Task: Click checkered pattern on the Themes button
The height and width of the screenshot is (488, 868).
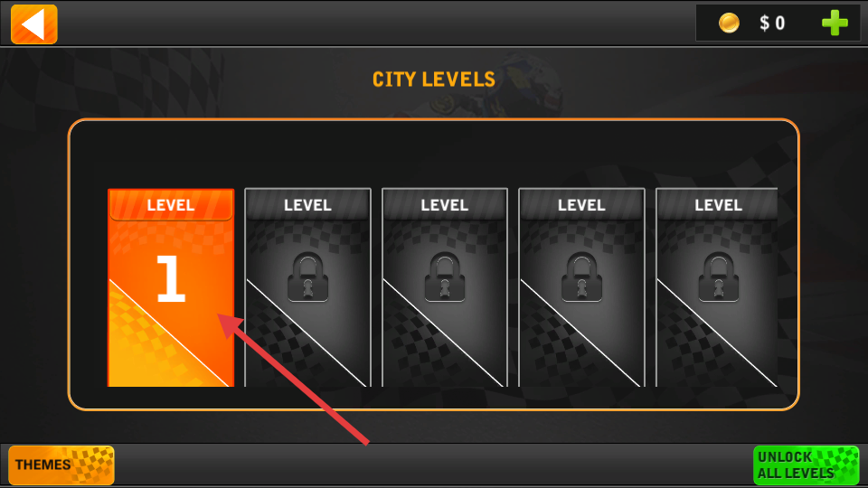Action: click(x=93, y=465)
